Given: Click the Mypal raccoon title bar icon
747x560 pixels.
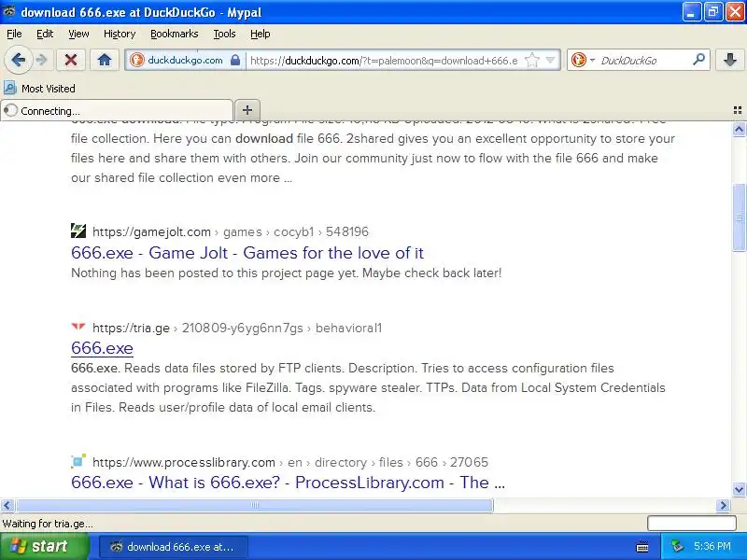Looking at the screenshot, I should pyautogui.click(x=9, y=12).
